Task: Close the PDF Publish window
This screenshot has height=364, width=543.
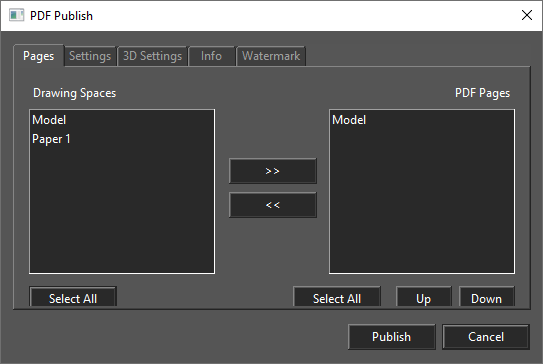Action: [527, 15]
